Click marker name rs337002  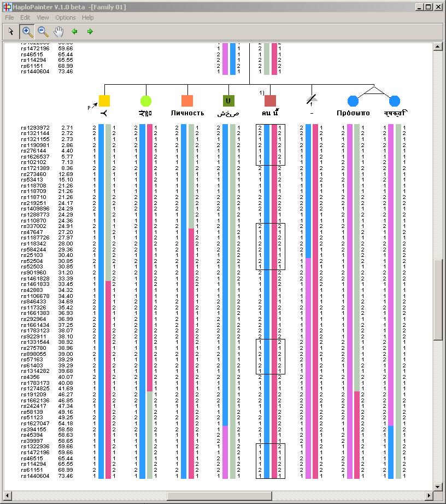pos(33,226)
